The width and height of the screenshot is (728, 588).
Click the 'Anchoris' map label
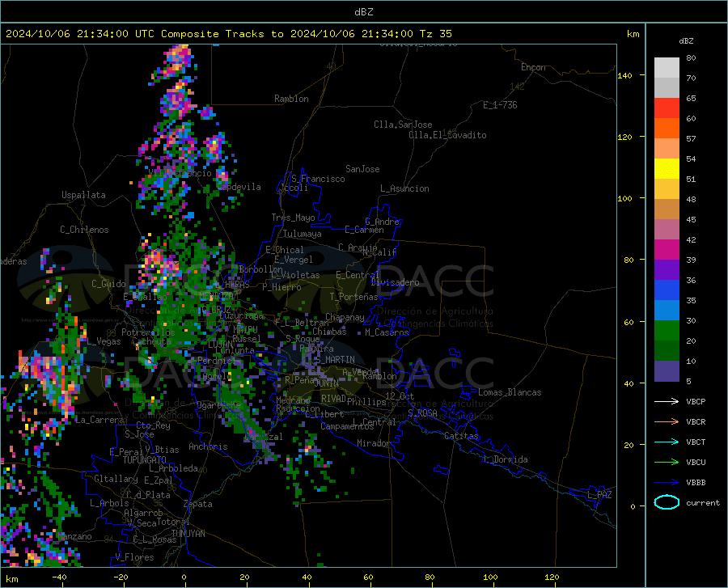208,446
